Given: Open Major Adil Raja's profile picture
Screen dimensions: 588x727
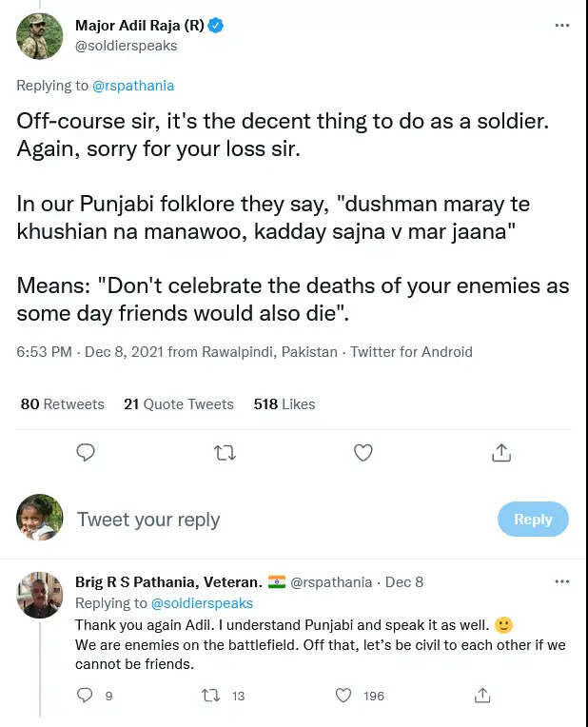Looking at the screenshot, I should (40, 36).
